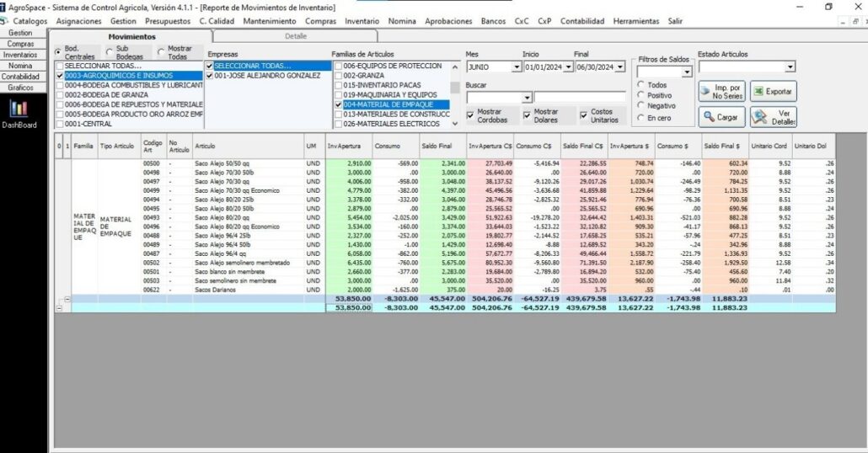Open the Mes dropdown showing JUNIO
The width and height of the screenshot is (868, 453).
point(517,67)
